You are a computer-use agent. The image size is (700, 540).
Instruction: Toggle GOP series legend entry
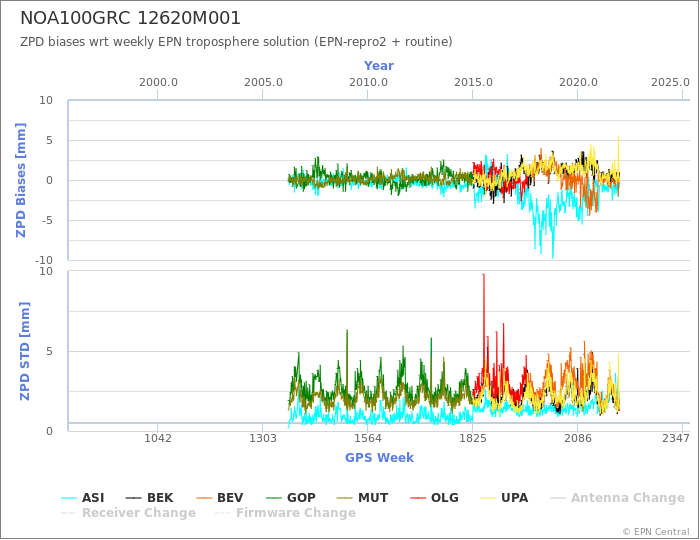(x=291, y=498)
